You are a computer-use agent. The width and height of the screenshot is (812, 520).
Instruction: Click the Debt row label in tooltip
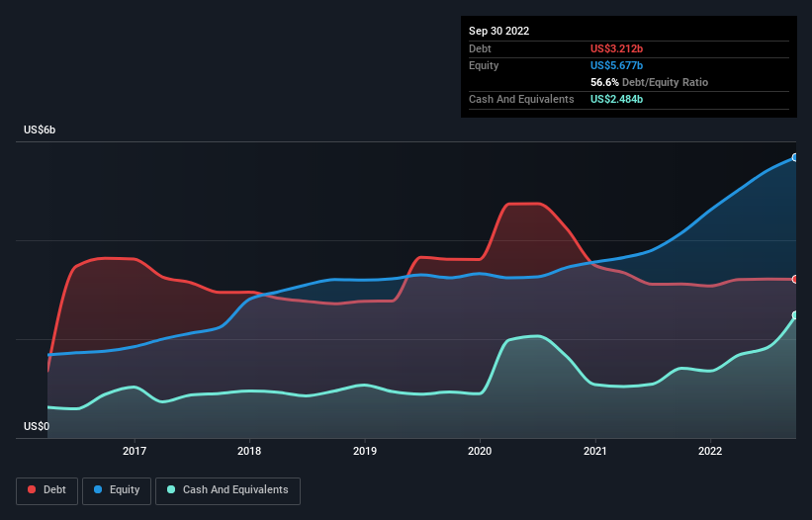[480, 48]
